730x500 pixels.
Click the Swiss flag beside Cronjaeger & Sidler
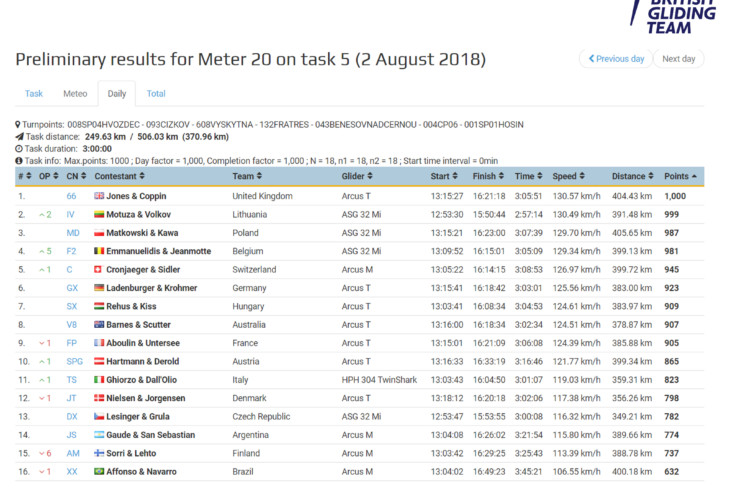[x=99, y=269]
